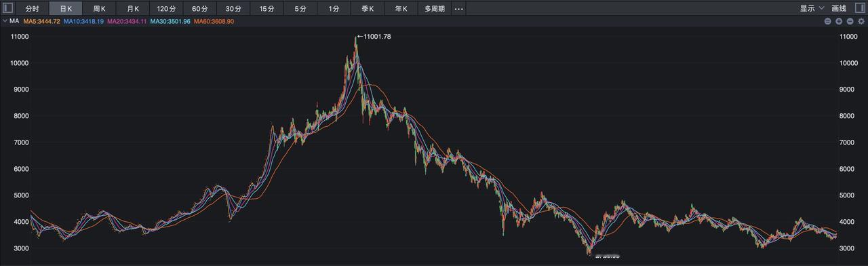The width and height of the screenshot is (868, 266).
Task: Click the 画线 drawing tools button
Action: 839,8
